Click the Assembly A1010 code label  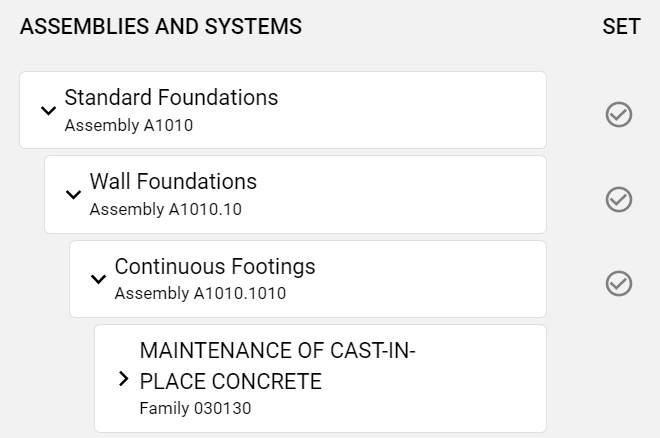click(128, 126)
